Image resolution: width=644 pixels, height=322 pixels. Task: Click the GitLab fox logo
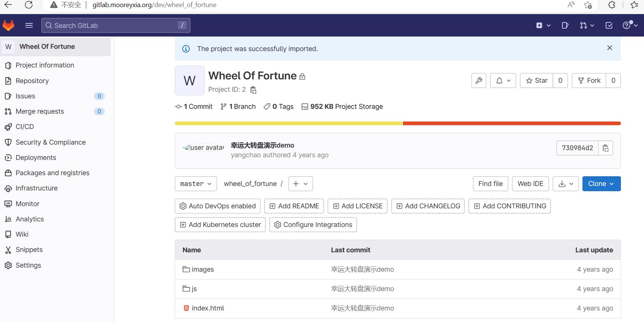[x=9, y=25]
